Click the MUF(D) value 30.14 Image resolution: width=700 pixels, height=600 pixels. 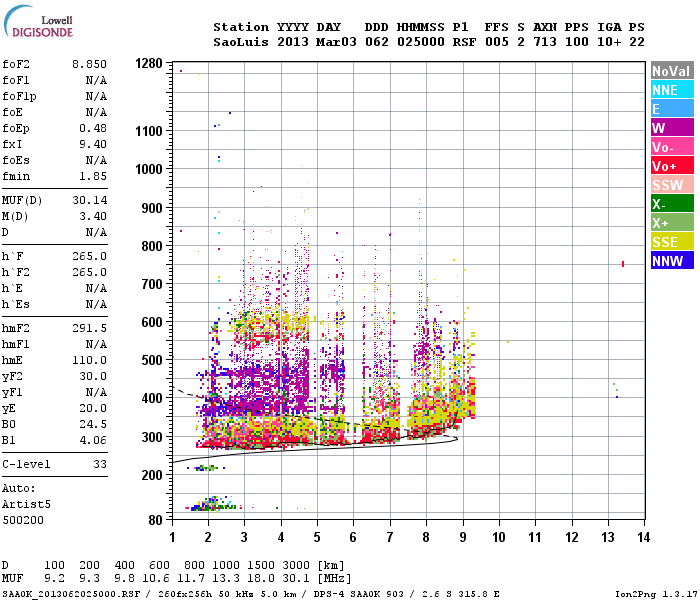(x=90, y=200)
